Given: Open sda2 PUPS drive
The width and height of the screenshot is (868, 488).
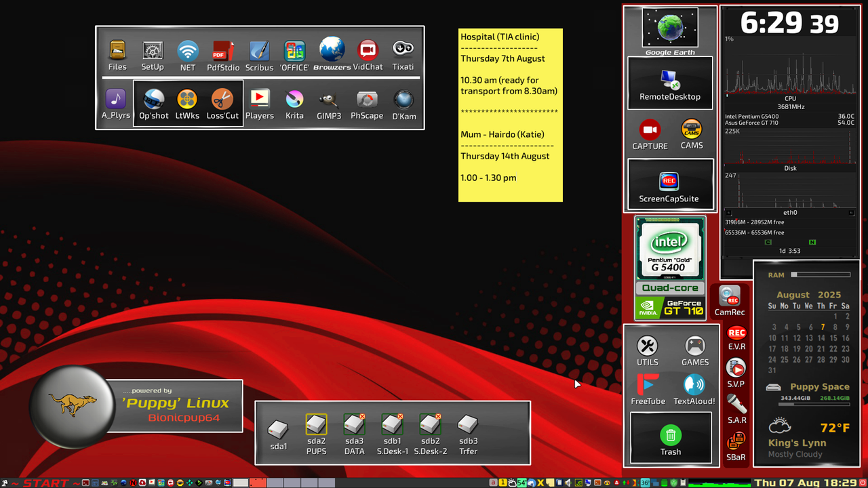Looking at the screenshot, I should click(316, 424).
